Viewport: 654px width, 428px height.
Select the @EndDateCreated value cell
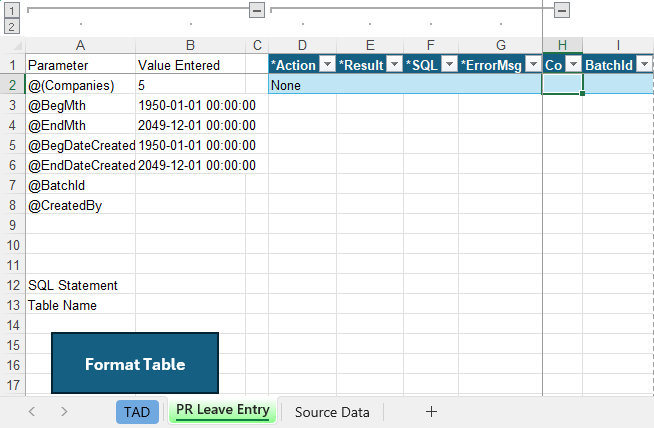[190, 165]
